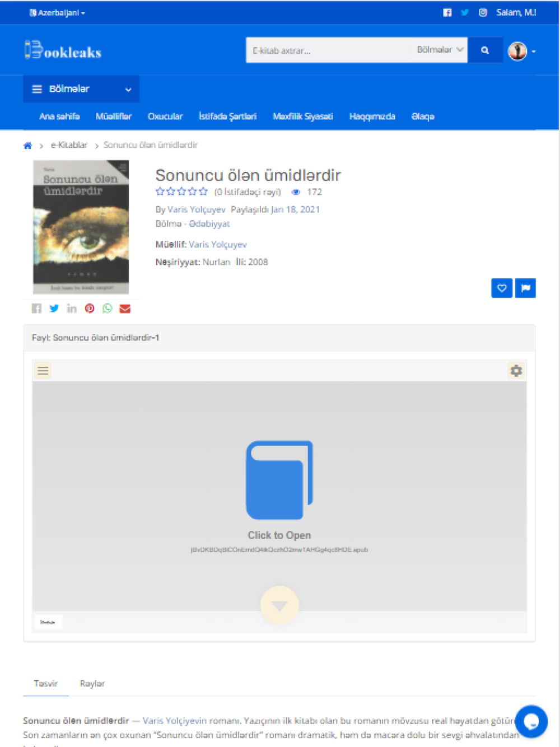Click the Varis Yolçuyev By-line link
The height and width of the screenshot is (747, 560).
pos(196,209)
